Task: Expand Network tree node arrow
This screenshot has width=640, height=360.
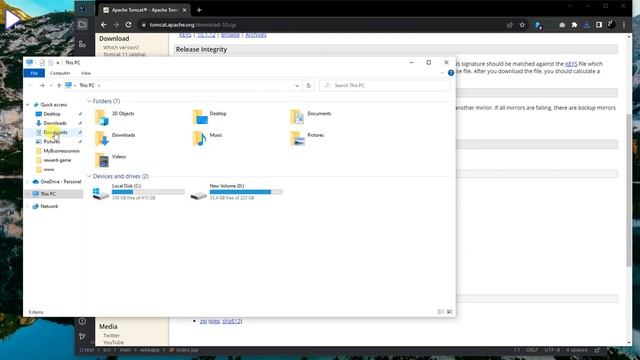Action: pos(28,207)
